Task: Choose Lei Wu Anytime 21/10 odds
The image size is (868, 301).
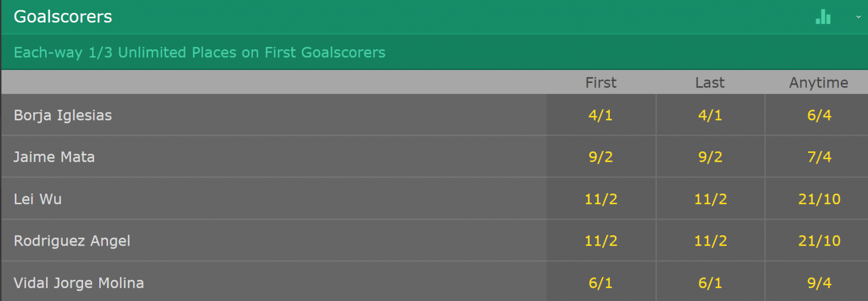Action: coord(819,199)
